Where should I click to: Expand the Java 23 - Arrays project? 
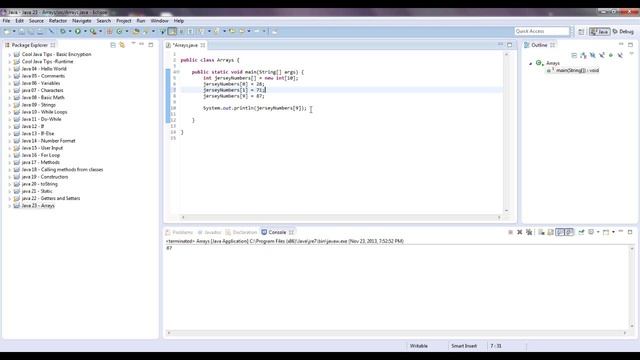click(x=9, y=206)
